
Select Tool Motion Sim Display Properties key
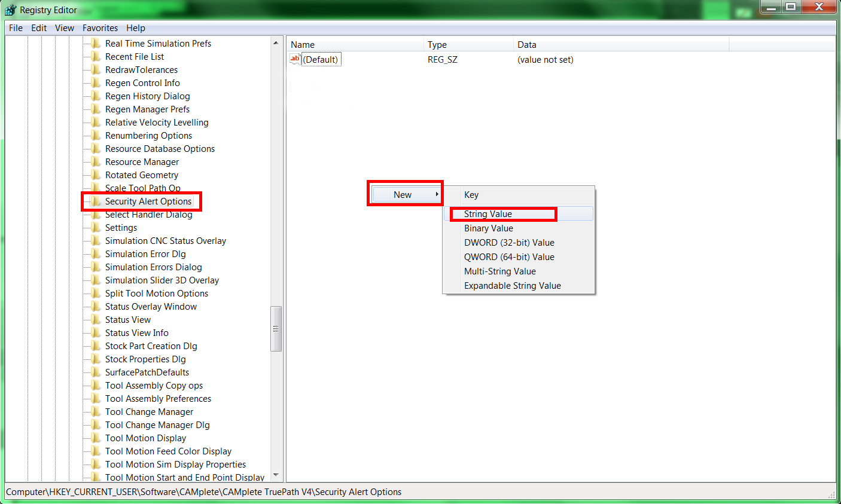click(175, 465)
